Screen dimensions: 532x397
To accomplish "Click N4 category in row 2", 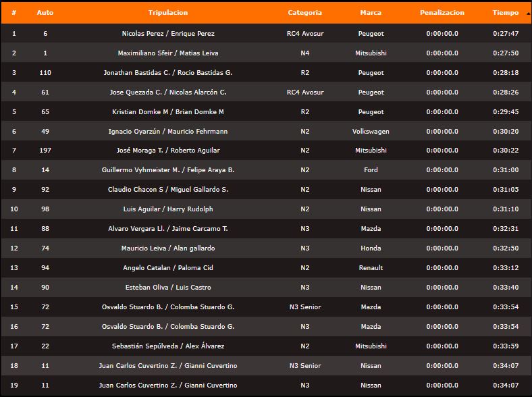I will (304, 53).
